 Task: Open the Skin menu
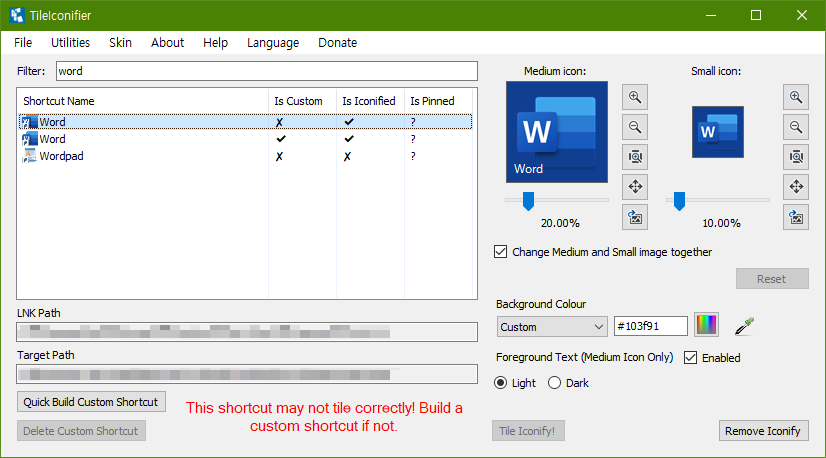120,43
